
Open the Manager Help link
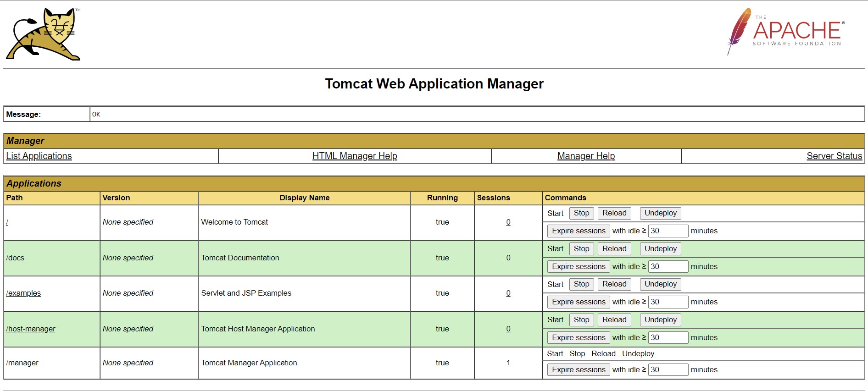pyautogui.click(x=586, y=156)
